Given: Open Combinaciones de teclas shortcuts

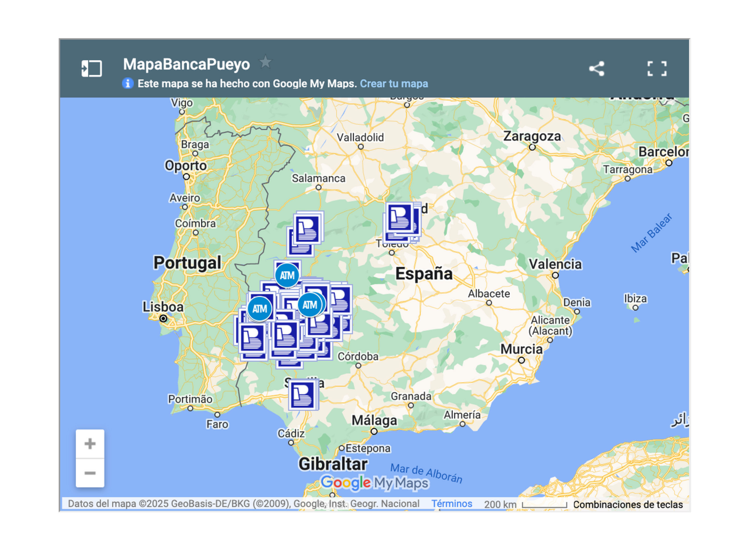Looking at the screenshot, I should (x=627, y=504).
